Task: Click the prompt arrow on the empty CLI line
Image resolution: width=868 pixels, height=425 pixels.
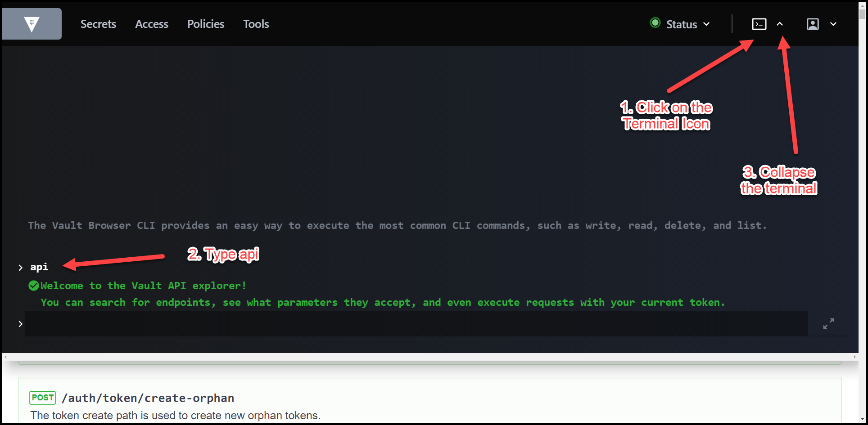Action: 20,323
